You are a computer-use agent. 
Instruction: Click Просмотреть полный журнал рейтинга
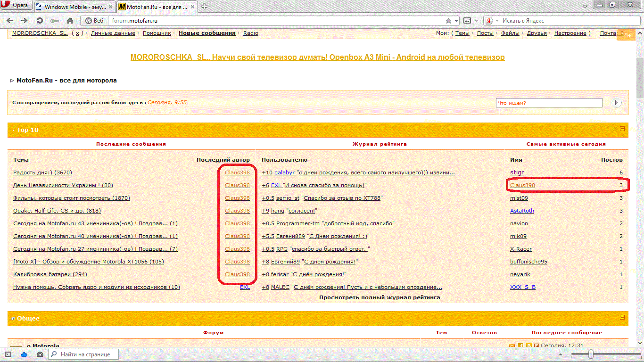pyautogui.click(x=380, y=297)
